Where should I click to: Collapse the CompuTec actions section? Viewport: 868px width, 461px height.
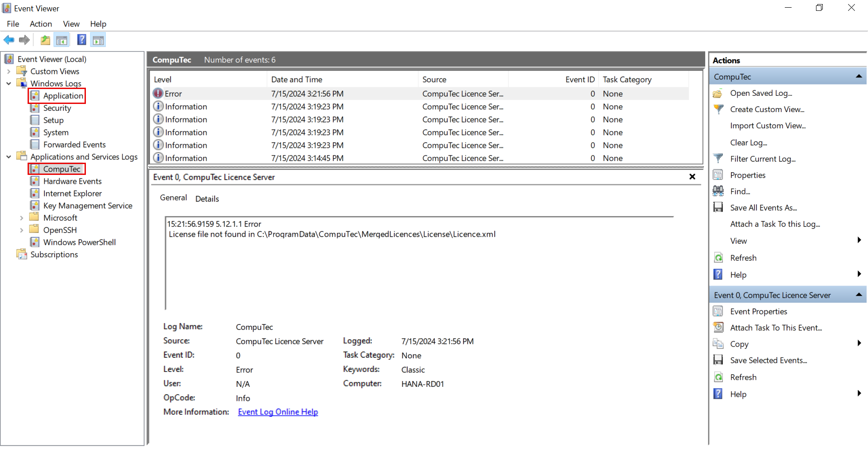tap(859, 76)
